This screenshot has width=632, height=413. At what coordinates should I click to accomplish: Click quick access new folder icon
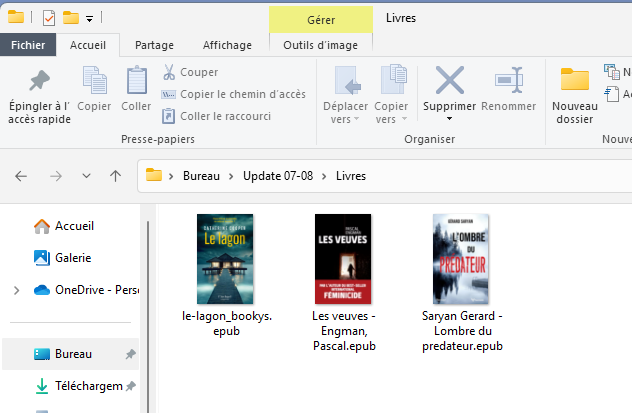click(x=71, y=17)
